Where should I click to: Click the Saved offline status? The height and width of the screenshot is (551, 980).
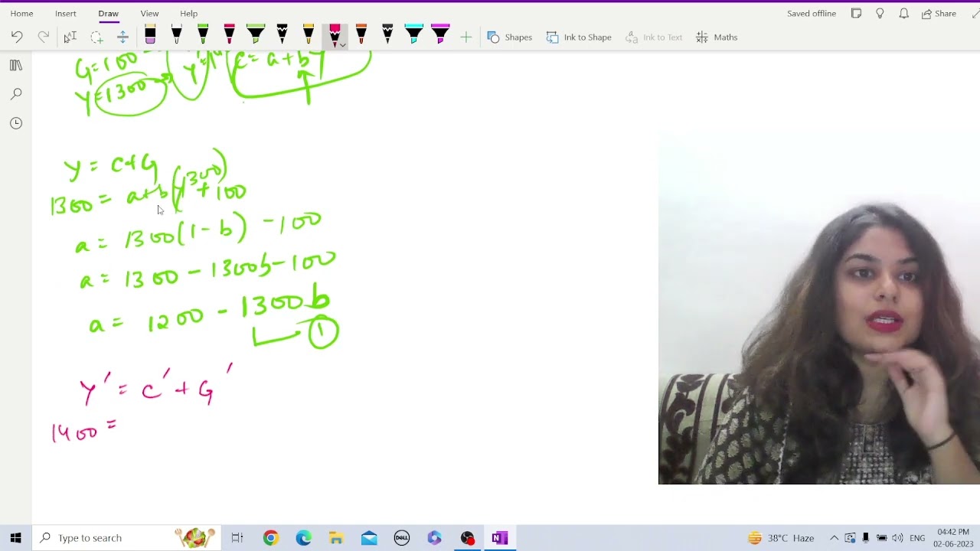pos(812,13)
